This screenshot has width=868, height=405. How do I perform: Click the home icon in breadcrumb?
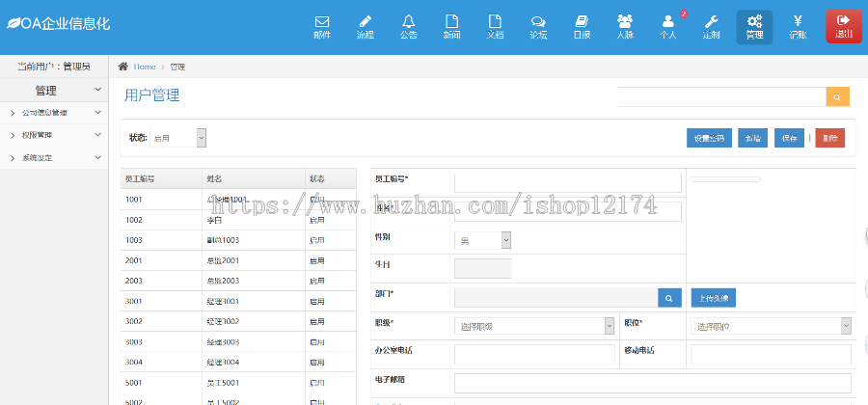[x=122, y=67]
